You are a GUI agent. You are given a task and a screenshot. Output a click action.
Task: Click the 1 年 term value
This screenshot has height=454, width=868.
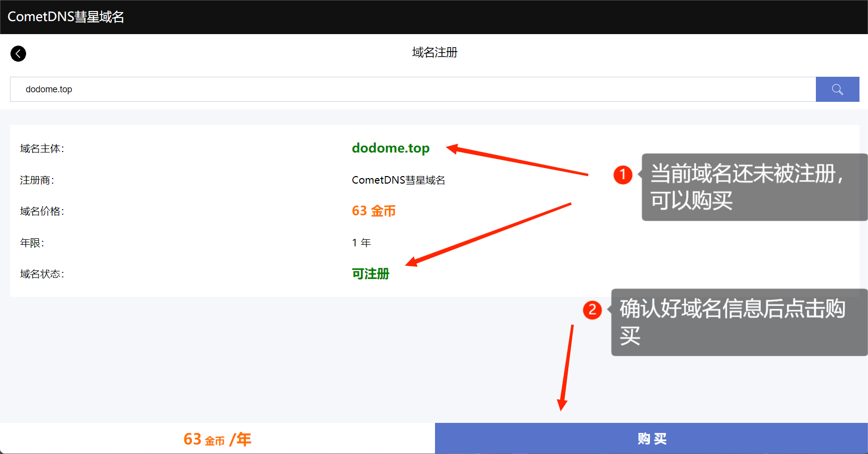click(361, 243)
